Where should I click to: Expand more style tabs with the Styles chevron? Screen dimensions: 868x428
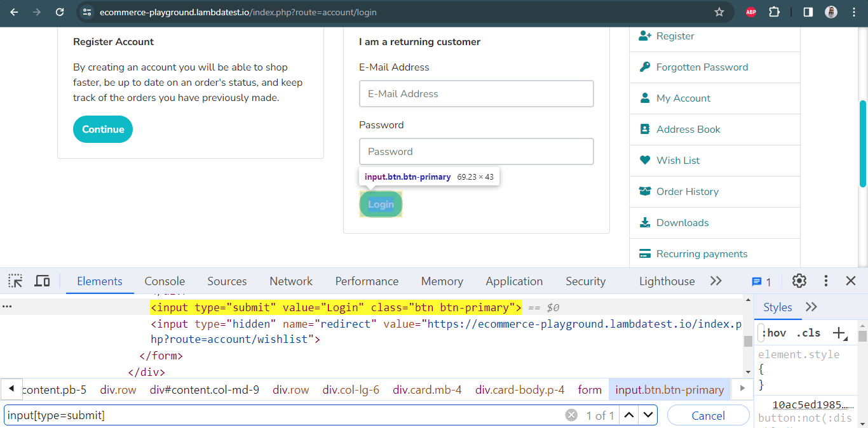click(x=811, y=306)
